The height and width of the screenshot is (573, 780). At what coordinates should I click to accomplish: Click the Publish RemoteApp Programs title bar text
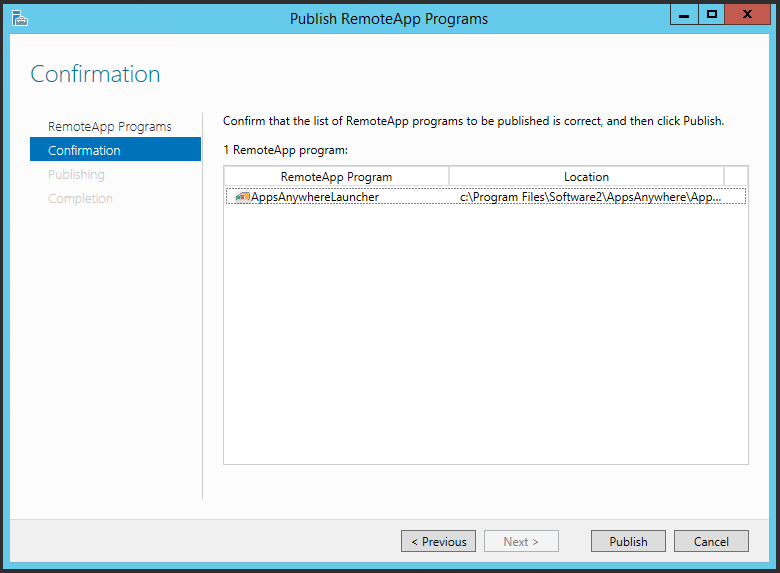click(x=389, y=18)
